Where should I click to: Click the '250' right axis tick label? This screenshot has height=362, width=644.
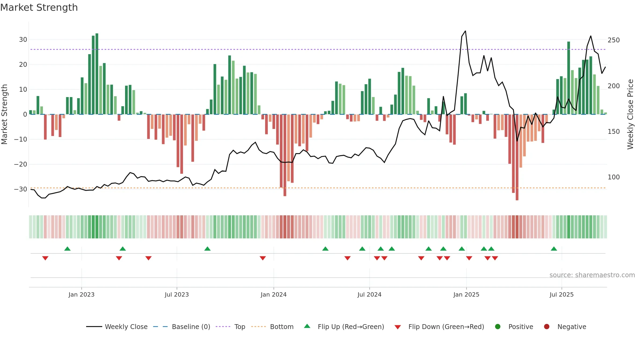614,40
